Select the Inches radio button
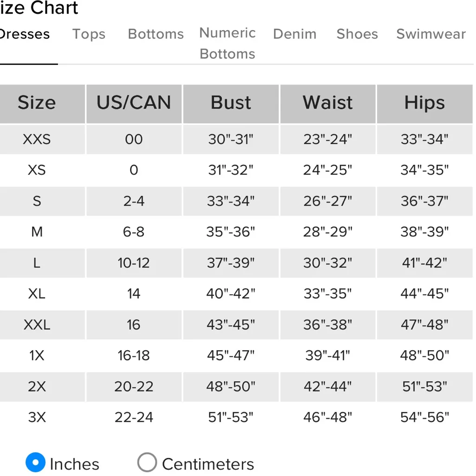The height and width of the screenshot is (476, 476). [x=36, y=463]
